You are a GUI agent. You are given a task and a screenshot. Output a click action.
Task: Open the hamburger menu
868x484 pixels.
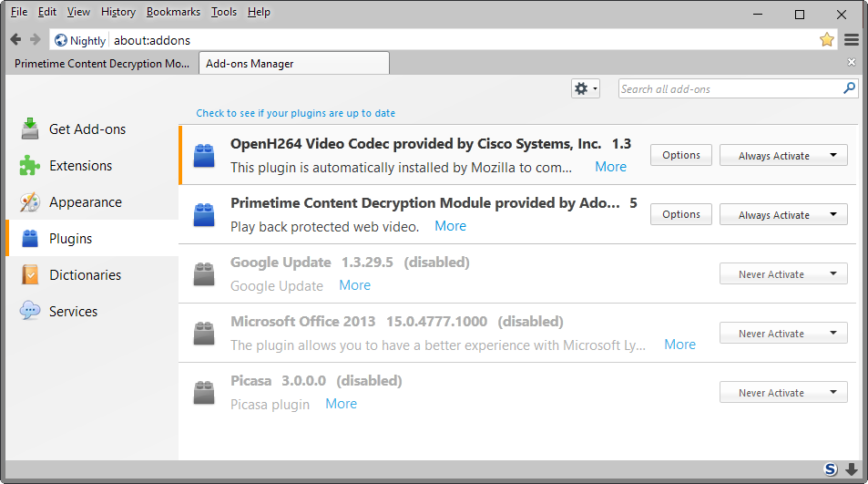(x=852, y=40)
